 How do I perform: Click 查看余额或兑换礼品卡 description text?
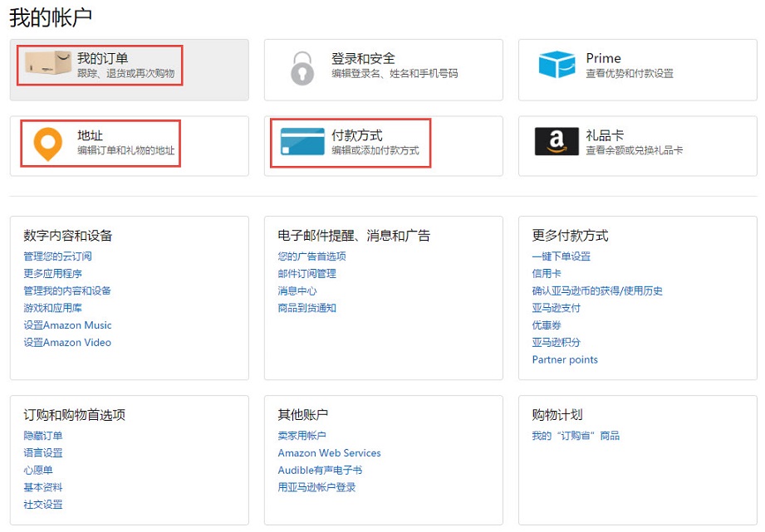pos(635,150)
